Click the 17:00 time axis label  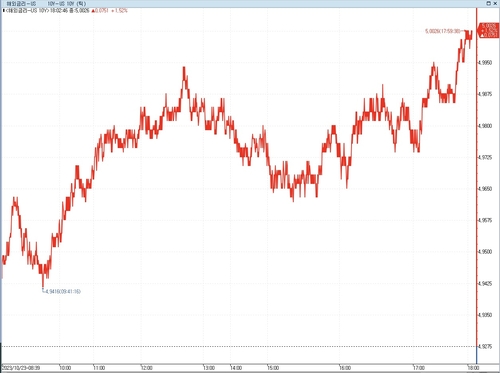419,368
